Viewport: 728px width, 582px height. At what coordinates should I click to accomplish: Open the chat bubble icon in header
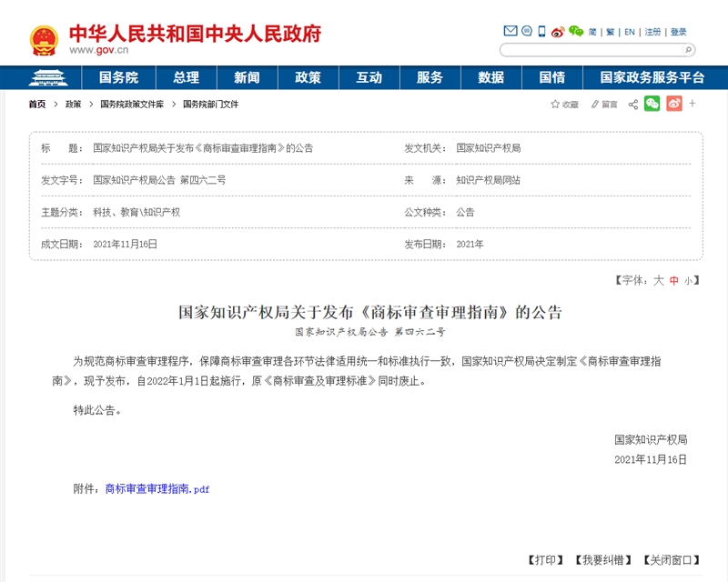(x=526, y=31)
